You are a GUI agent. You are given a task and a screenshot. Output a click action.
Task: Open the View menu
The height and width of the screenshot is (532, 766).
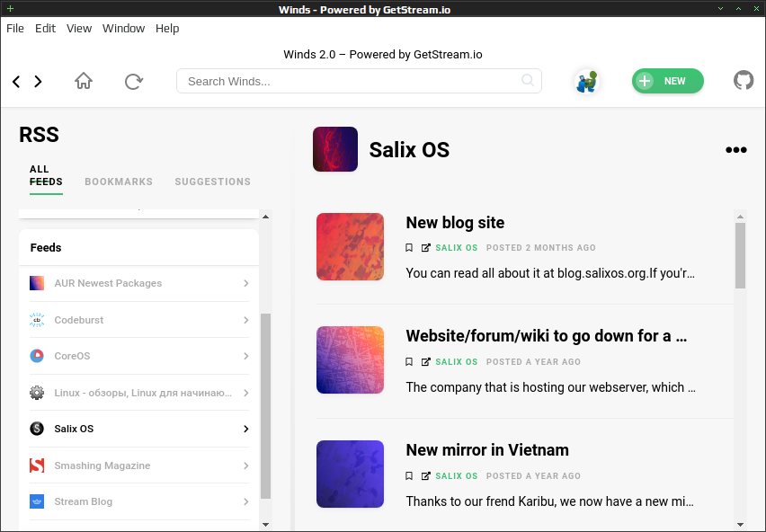(x=79, y=29)
